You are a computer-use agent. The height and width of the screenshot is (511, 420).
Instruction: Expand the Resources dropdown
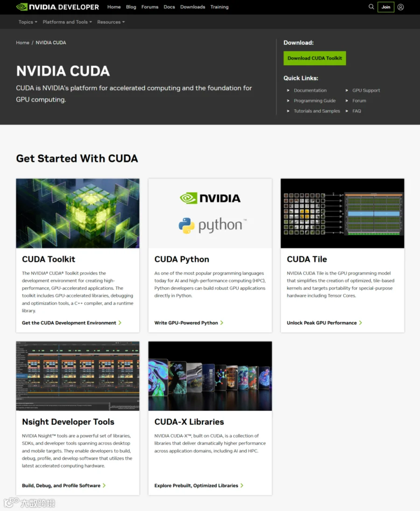point(111,22)
